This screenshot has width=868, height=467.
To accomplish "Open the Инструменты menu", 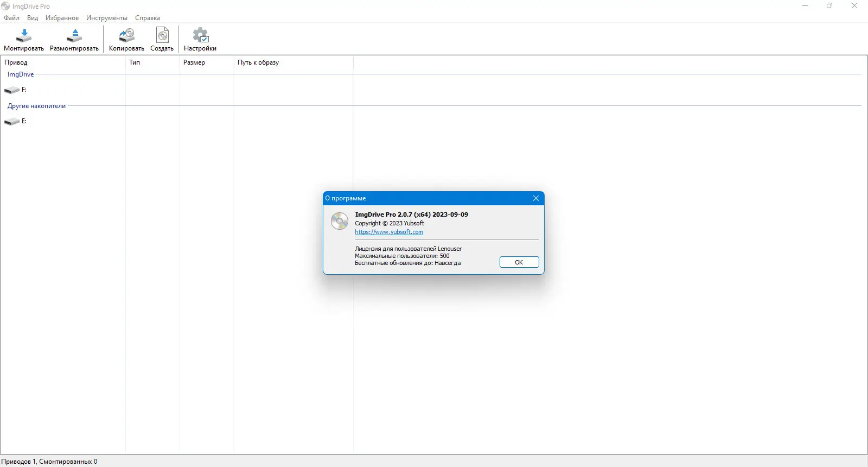I will click(x=107, y=18).
